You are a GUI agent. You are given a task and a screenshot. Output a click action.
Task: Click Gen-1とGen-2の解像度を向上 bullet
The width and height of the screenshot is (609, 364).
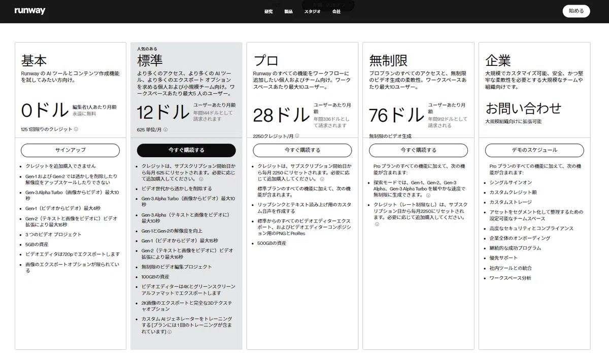tap(173, 231)
